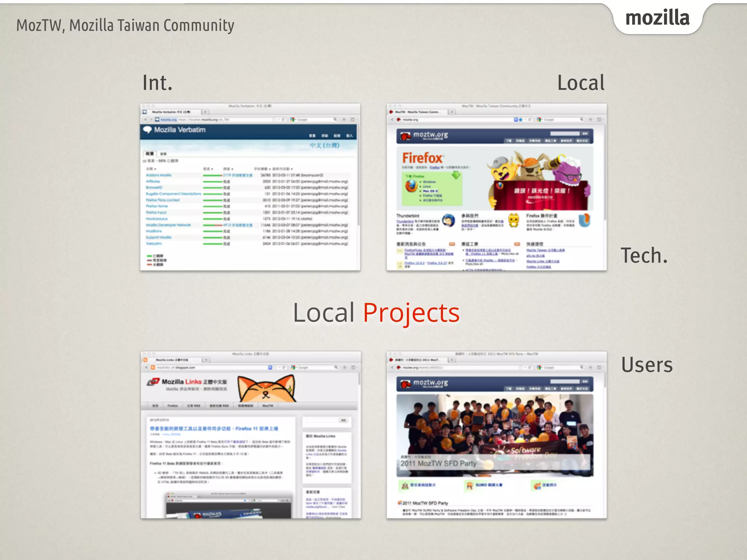
Task: Click the Mozilla Verbatim speech-bubble logo
Action: pos(147,130)
